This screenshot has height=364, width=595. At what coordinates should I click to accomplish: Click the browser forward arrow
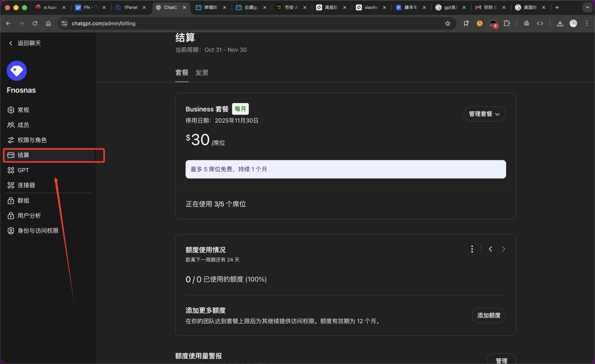click(21, 23)
